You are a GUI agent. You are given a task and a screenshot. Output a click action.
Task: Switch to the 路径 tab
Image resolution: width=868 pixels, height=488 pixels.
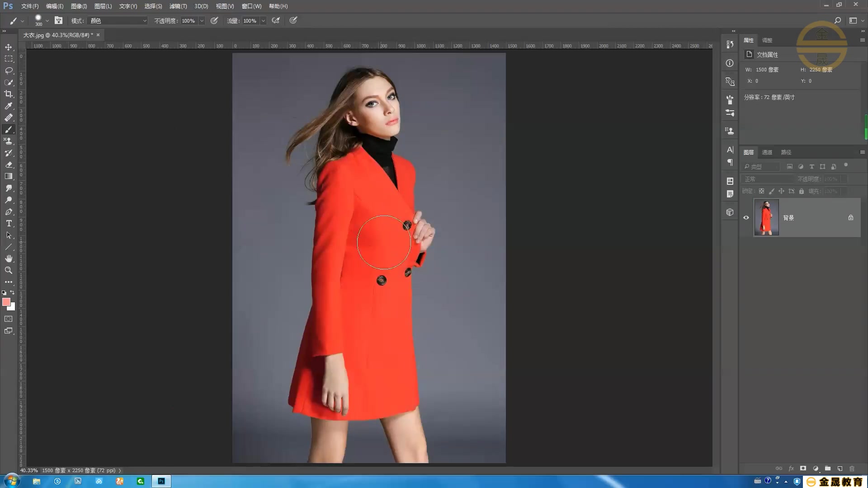pyautogui.click(x=786, y=152)
